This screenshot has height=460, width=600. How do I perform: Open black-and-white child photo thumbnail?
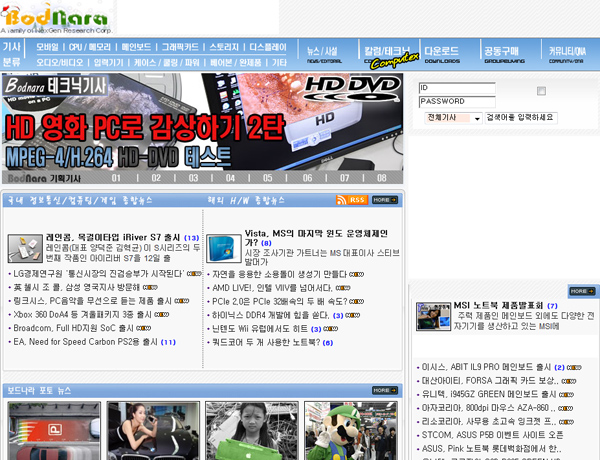pyautogui.click(x=252, y=431)
